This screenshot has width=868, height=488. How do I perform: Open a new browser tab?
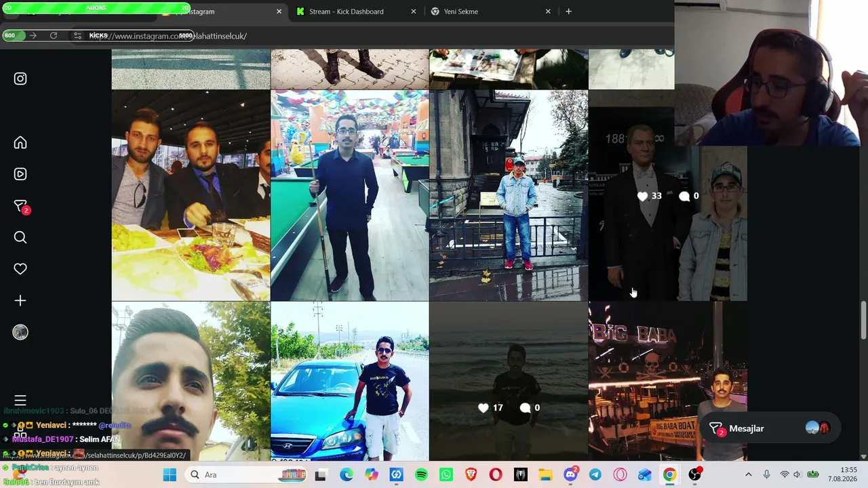tap(568, 12)
